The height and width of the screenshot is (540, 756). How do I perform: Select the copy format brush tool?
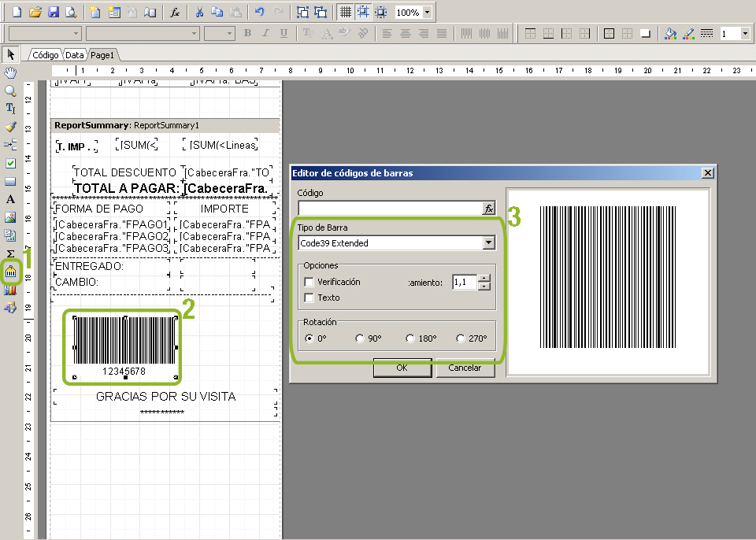click(x=10, y=127)
